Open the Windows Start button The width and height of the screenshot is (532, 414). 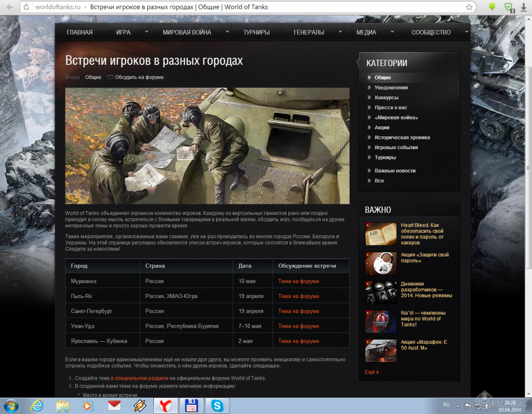(11, 406)
